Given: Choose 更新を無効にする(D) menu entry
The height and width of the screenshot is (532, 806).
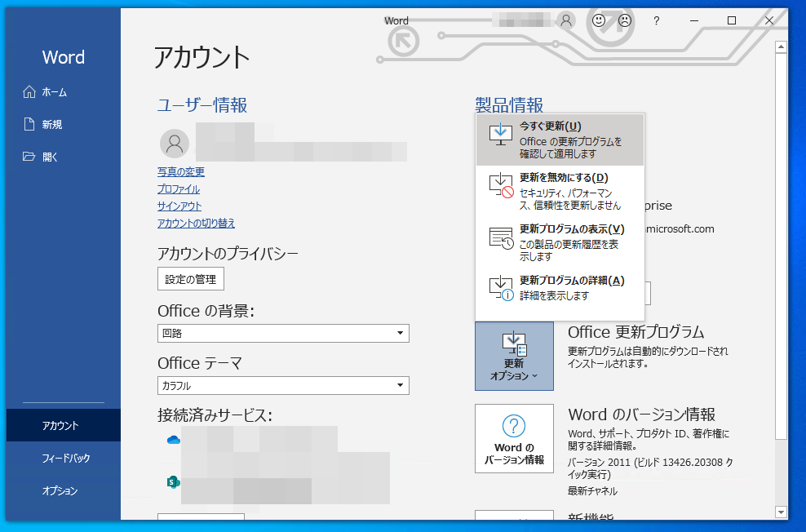Looking at the screenshot, I should tap(560, 191).
